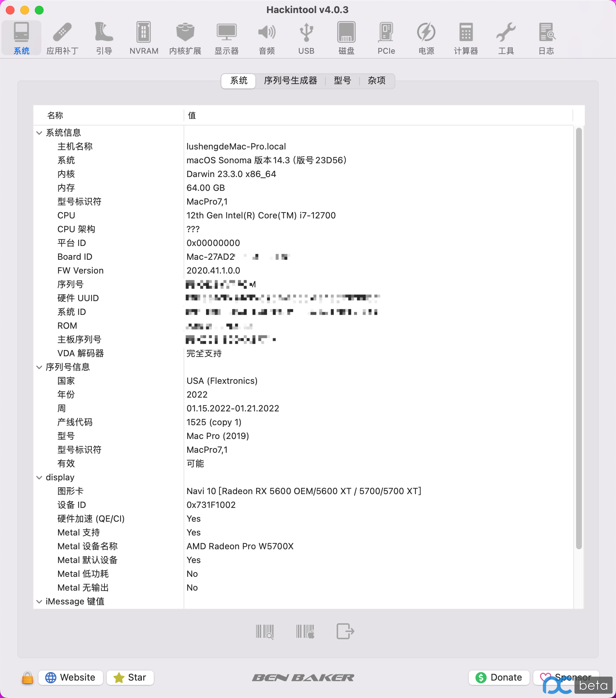Select the 主机名称 row
616x698 pixels.
[303, 147]
